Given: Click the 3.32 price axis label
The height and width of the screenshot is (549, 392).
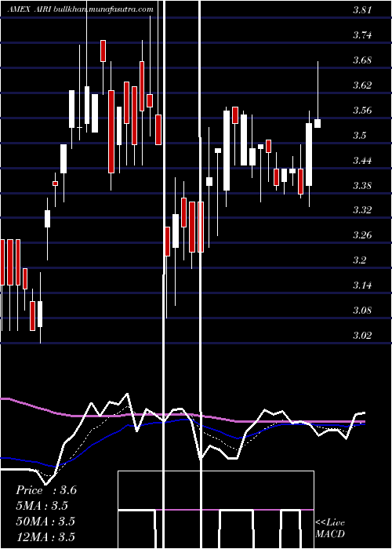Looking at the screenshot, I should (x=362, y=210).
